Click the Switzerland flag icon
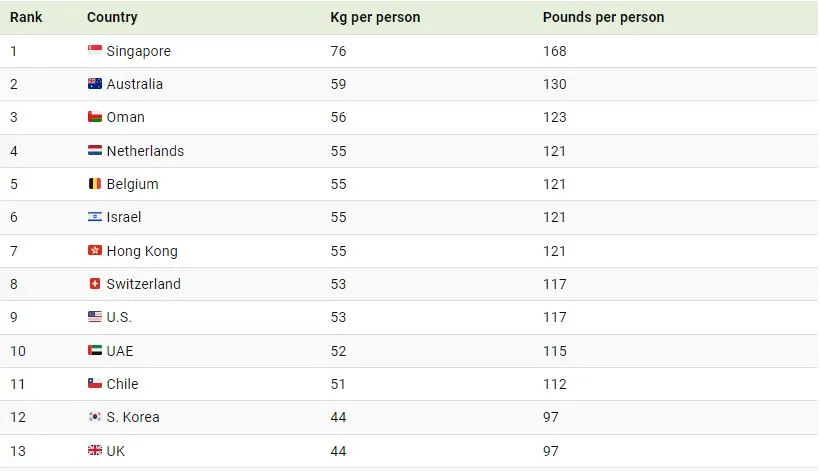Viewport: 820px width, 471px height. pos(95,284)
